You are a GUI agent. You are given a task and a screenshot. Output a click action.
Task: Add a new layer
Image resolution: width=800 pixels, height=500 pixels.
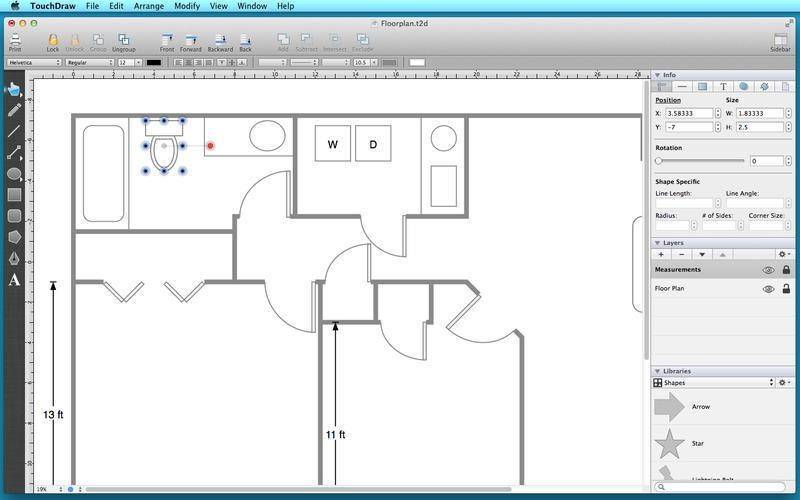pyautogui.click(x=661, y=254)
